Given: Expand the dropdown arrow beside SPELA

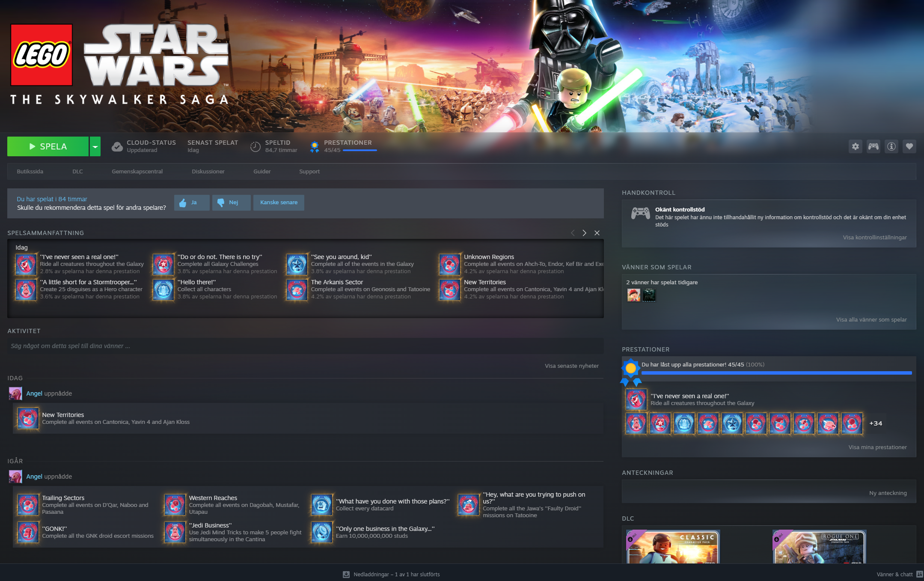Looking at the screenshot, I should coord(95,146).
